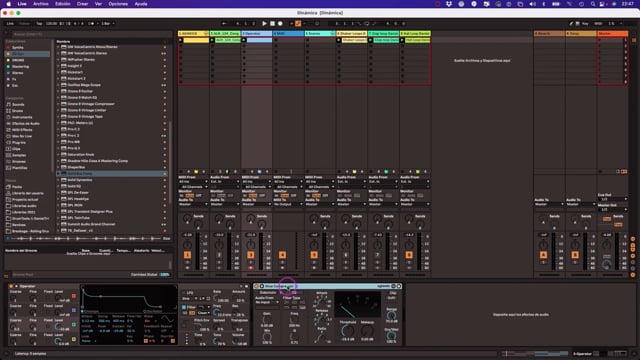
Task: Open track 1 MIDI From All Ins dropdown
Action: [x=193, y=182]
